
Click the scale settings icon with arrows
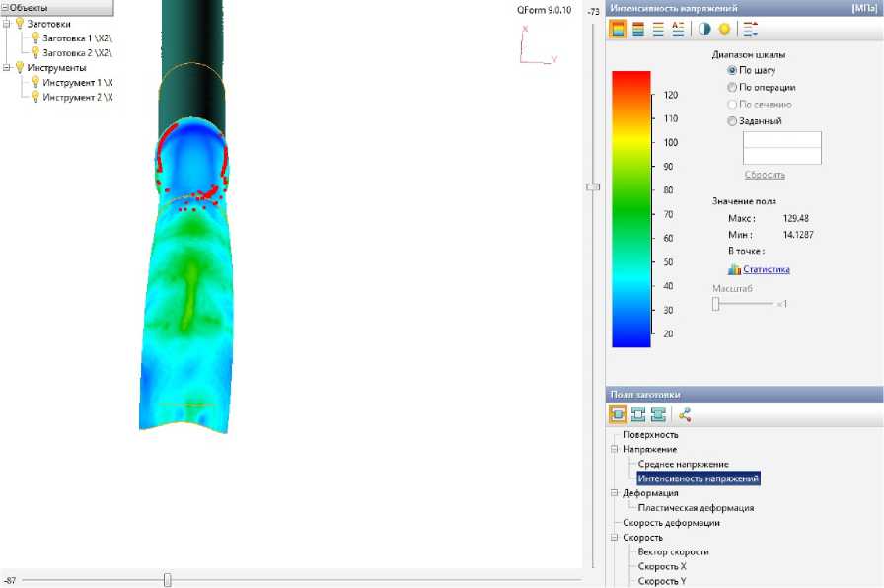(x=751, y=30)
